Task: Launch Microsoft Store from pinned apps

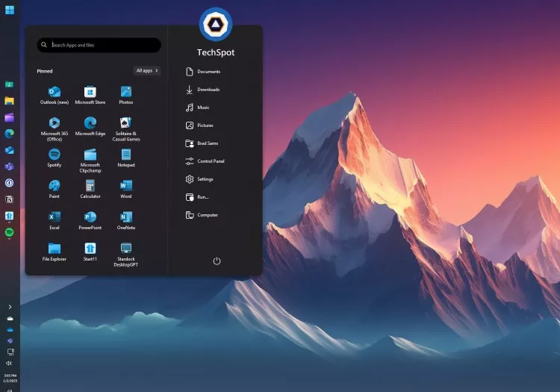Action: click(x=90, y=95)
